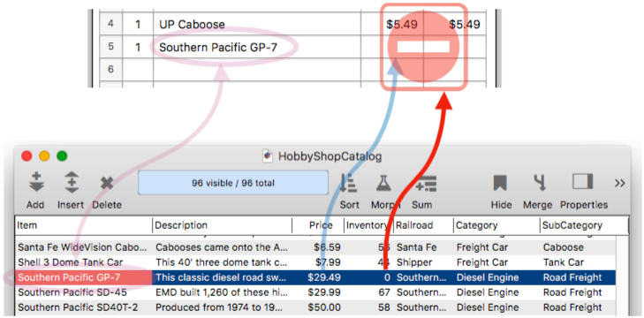Click the Morph flask icon
Image resolution: width=644 pixels, height=318 pixels.
384,183
